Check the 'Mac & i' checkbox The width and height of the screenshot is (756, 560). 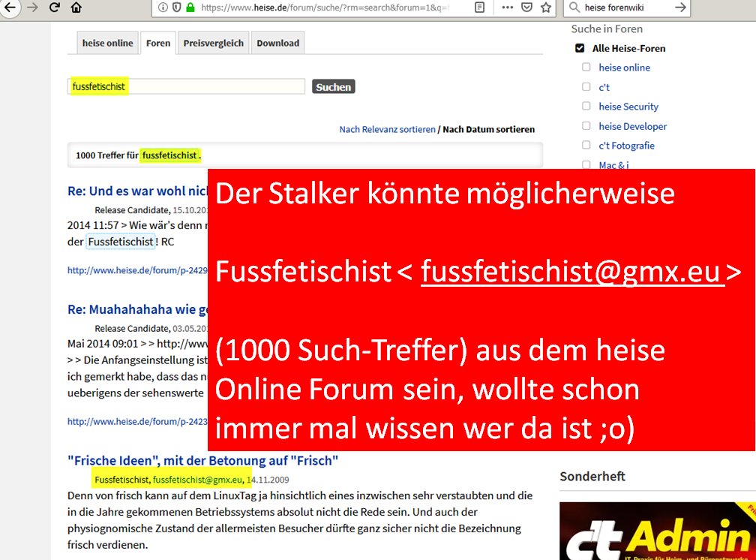coord(586,164)
